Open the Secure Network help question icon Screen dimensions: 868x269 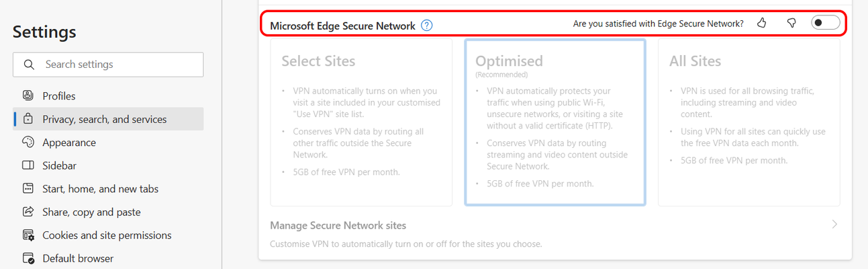[x=427, y=26]
